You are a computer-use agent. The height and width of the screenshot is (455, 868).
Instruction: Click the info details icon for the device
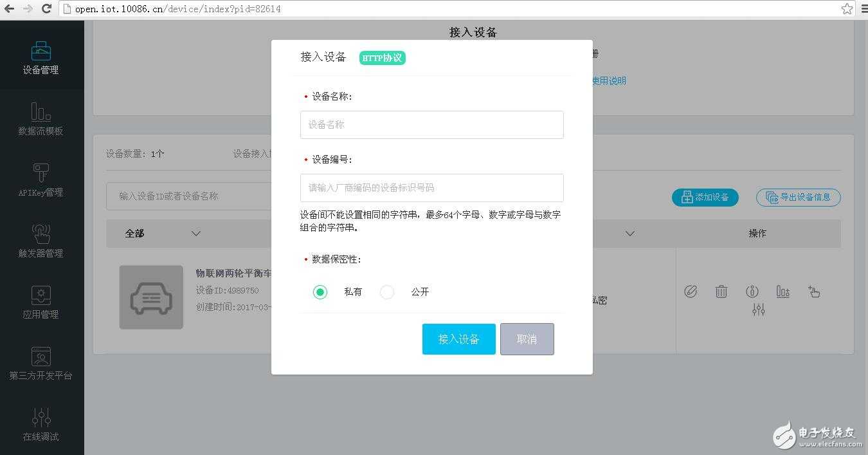tap(752, 292)
